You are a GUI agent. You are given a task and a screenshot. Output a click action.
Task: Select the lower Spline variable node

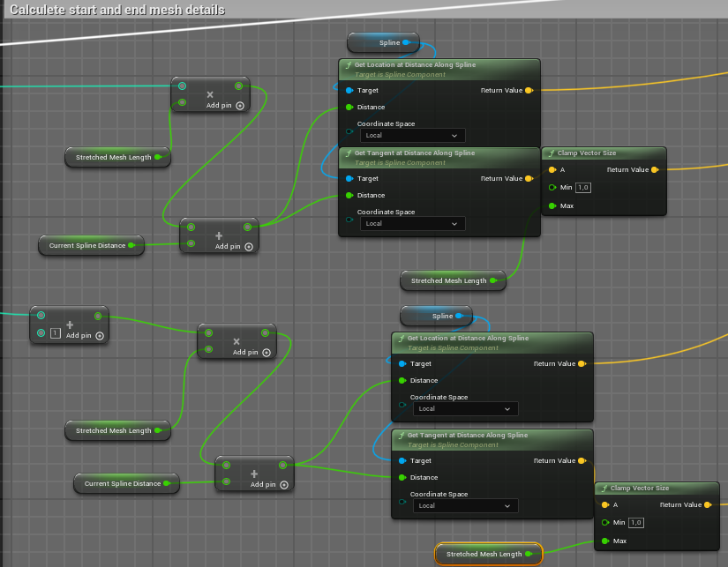tap(437, 316)
